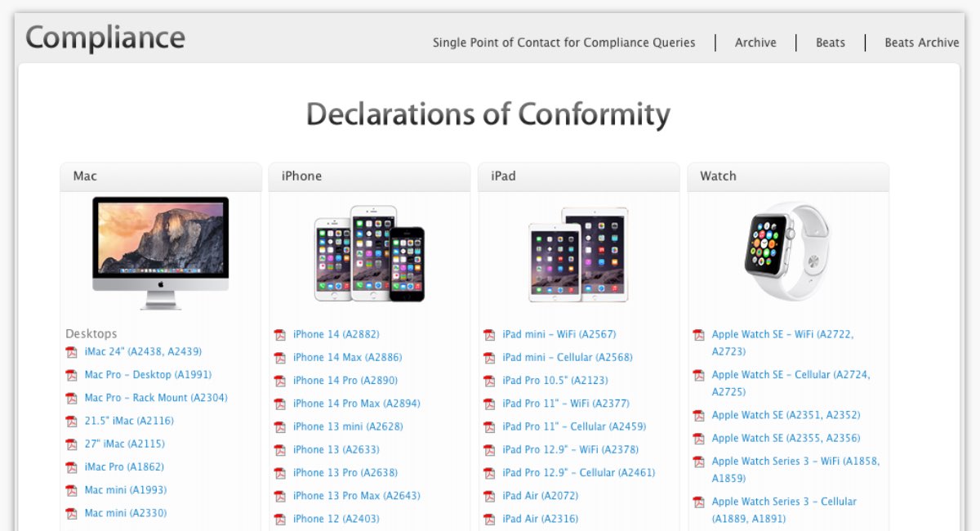Click the PDF icon next to iPhone 13 Pro Max
The width and height of the screenshot is (980, 531).
tap(279, 496)
